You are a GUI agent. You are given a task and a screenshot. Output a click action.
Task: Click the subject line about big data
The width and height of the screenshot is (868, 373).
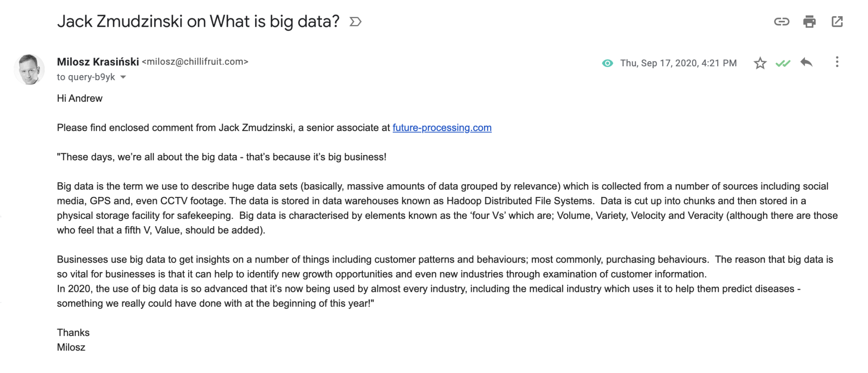coord(198,22)
